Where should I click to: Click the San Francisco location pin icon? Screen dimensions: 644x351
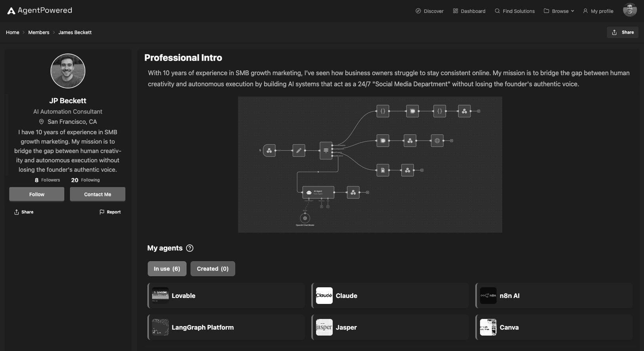41,121
